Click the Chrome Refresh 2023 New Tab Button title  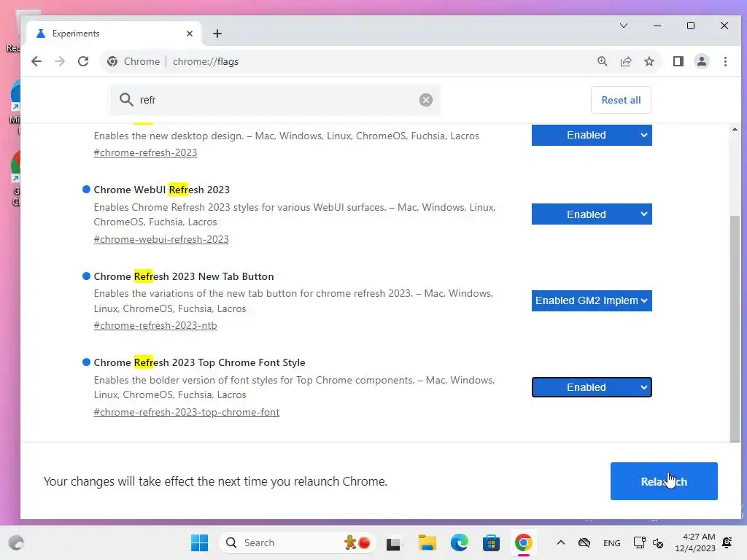tap(184, 276)
